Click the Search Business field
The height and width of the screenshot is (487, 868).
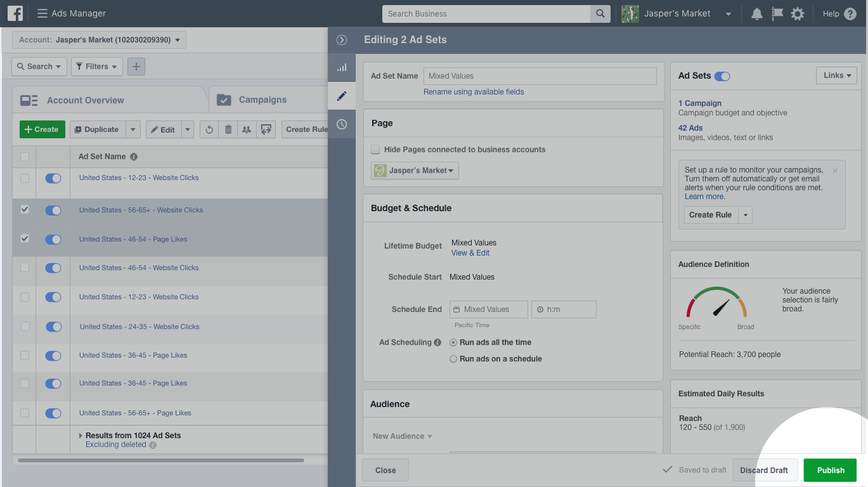pos(486,13)
